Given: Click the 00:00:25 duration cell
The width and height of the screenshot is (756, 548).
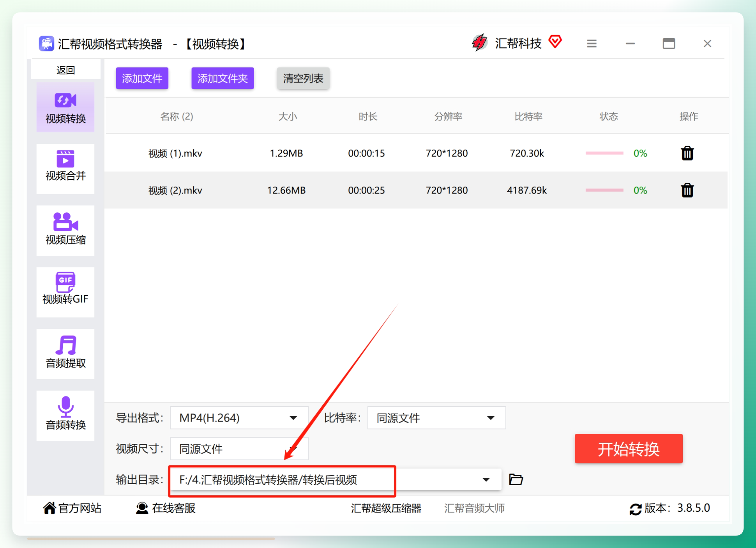Looking at the screenshot, I should [366, 190].
